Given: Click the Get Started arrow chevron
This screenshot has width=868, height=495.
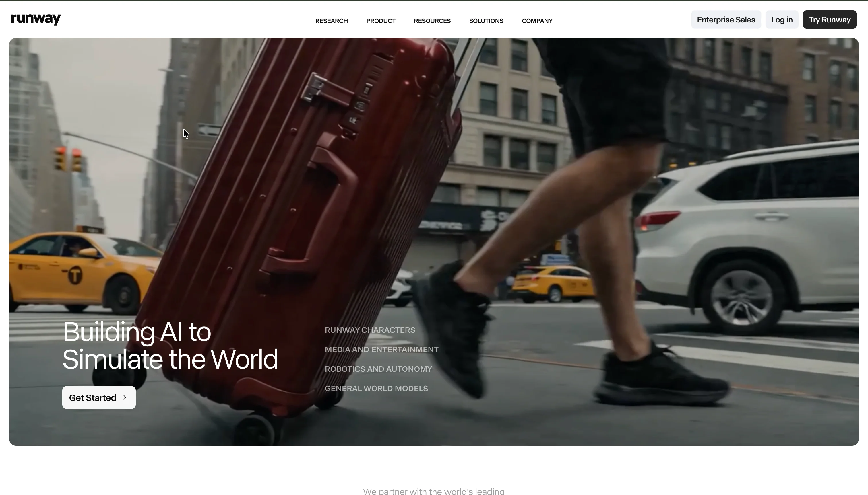Looking at the screenshot, I should tap(125, 397).
